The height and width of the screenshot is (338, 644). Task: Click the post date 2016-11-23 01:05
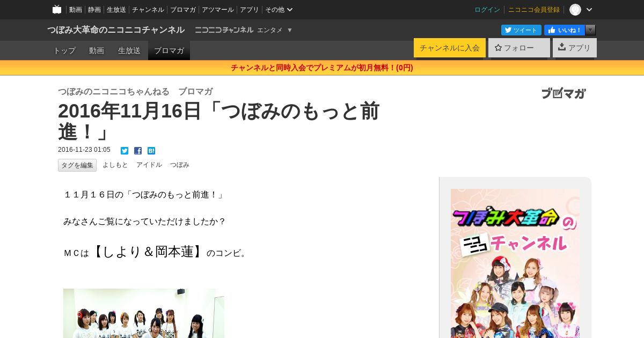(x=84, y=150)
